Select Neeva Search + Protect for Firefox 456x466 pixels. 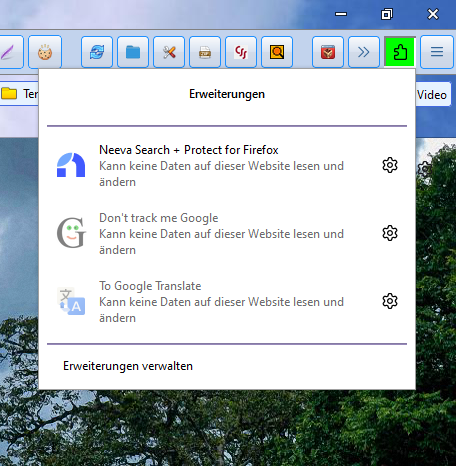click(x=213, y=166)
